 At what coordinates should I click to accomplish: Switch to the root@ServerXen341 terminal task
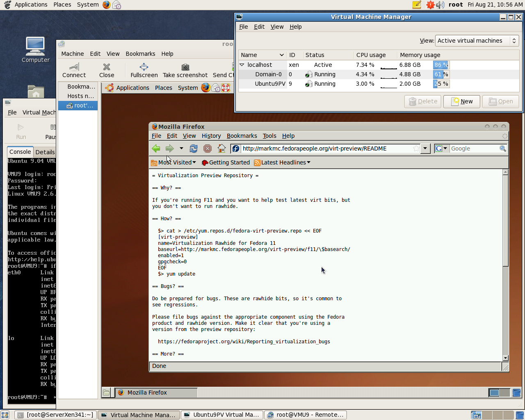pyautogui.click(x=56, y=415)
